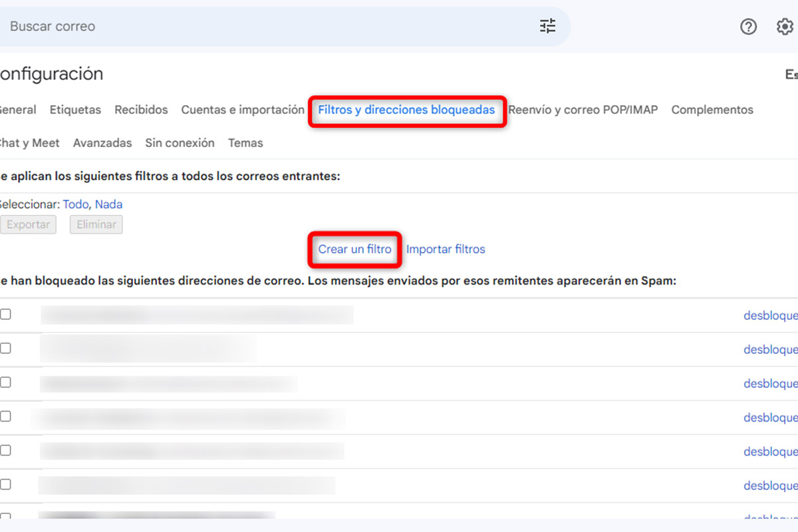Tick the fourth blocked address checkbox
Screen dimensions: 798x532
pyautogui.click(x=5, y=416)
